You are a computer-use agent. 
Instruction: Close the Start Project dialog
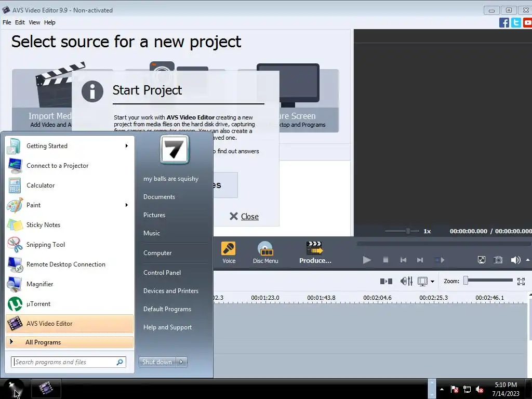(x=244, y=217)
